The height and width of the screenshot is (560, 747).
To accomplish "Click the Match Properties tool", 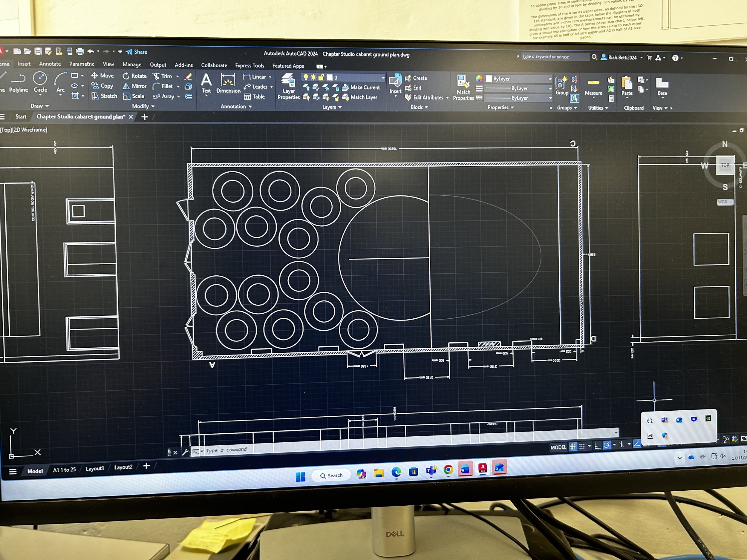I will tap(463, 88).
